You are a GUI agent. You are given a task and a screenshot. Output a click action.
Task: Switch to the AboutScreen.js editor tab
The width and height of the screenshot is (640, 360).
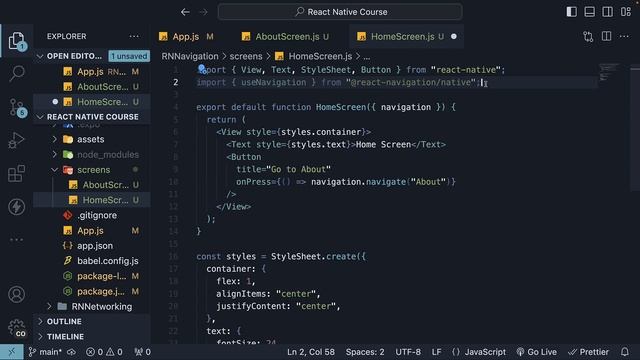click(285, 37)
